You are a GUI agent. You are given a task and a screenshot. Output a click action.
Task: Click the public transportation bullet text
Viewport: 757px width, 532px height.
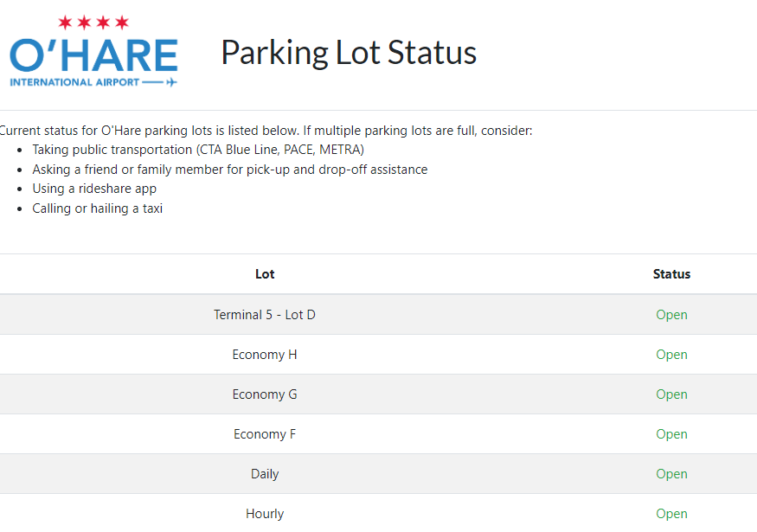(x=198, y=150)
